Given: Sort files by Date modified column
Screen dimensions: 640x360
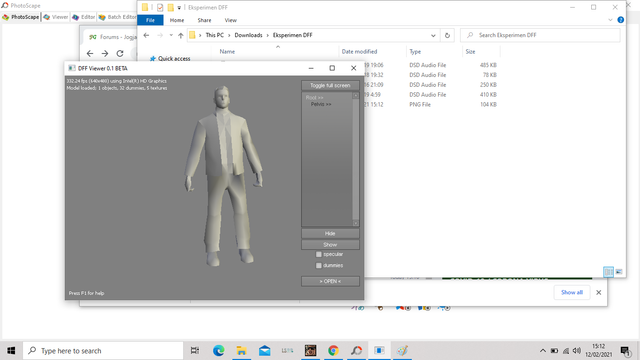Looking at the screenshot, I should [x=359, y=51].
